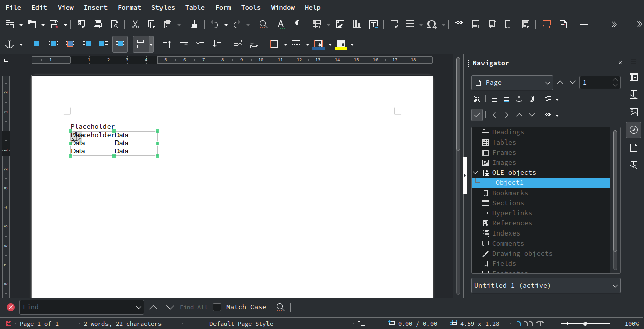
Task: Open Find and Replace via the magnifier icon
Action: [x=263, y=24]
